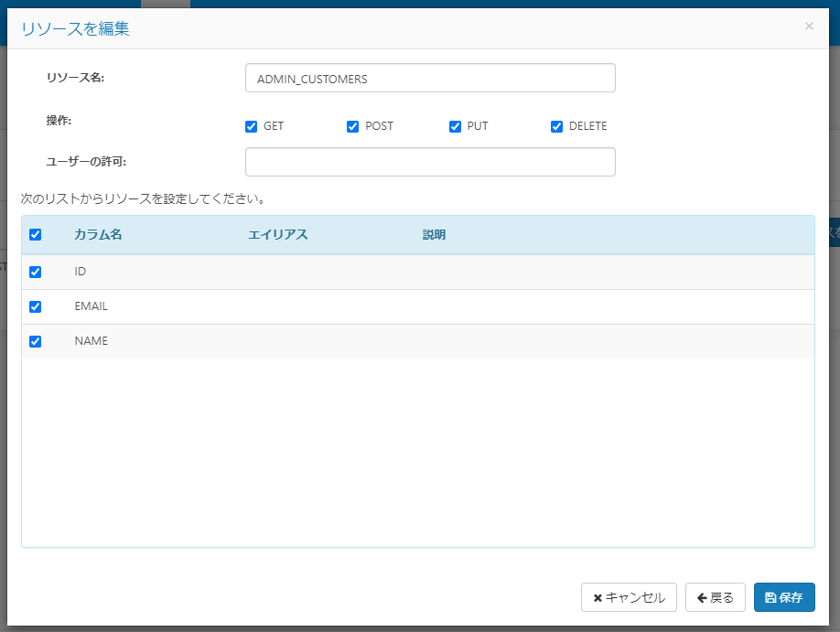
Task: Click the resource name input field
Action: coord(430,79)
